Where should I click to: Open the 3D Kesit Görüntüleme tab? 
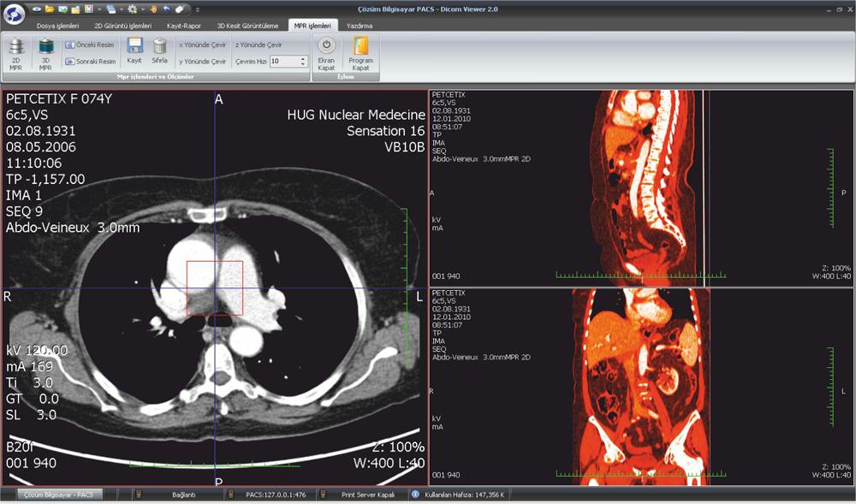coord(247,26)
